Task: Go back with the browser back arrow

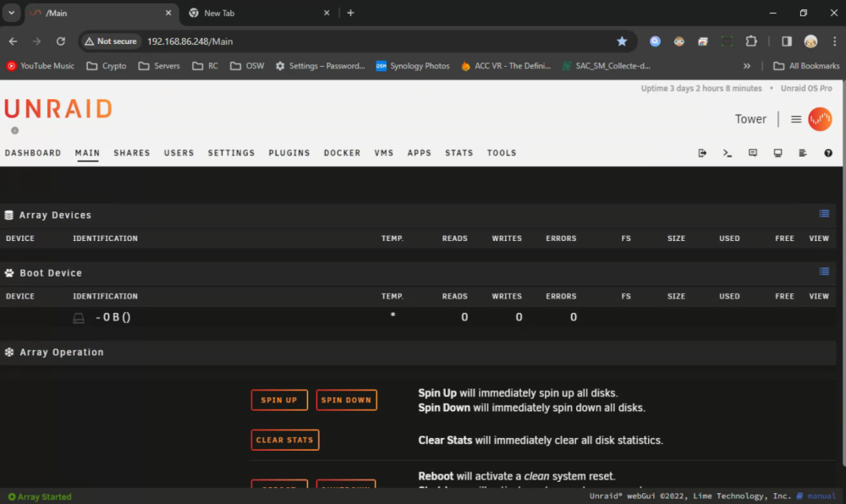Action: 13,41
